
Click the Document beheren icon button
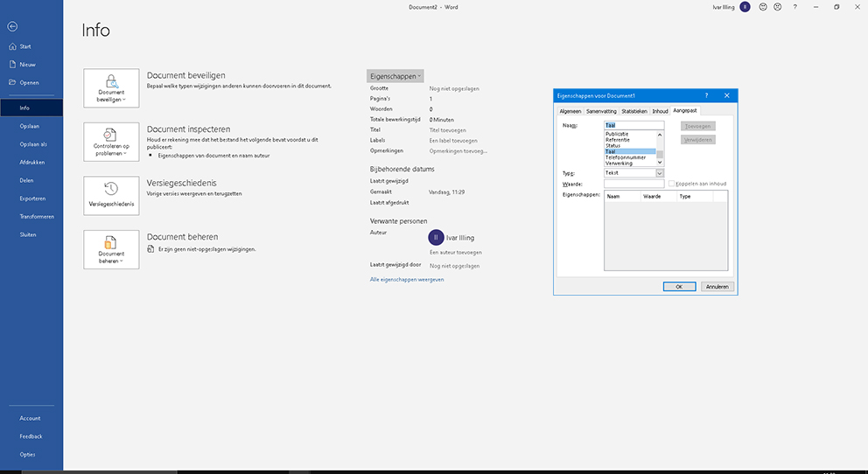click(111, 249)
